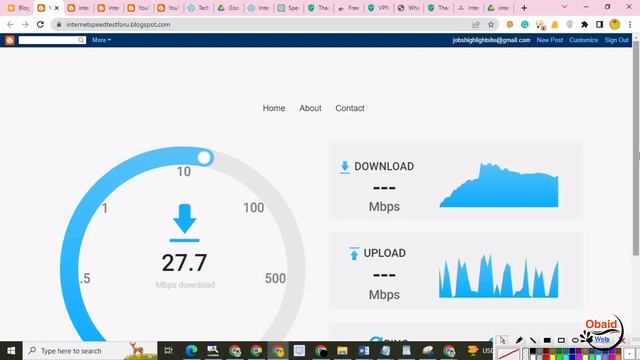
Task: Open a new browser tab
Action: [x=524, y=8]
